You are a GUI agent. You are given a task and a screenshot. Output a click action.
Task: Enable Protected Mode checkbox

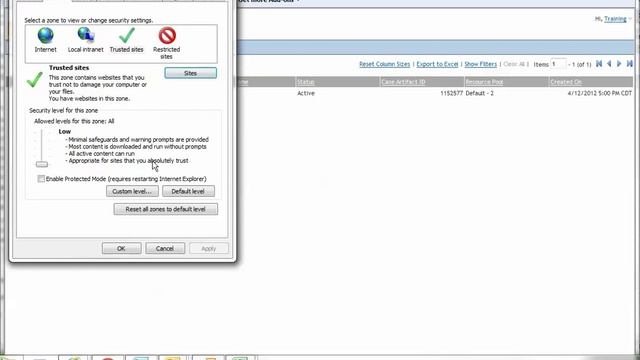coord(41,179)
